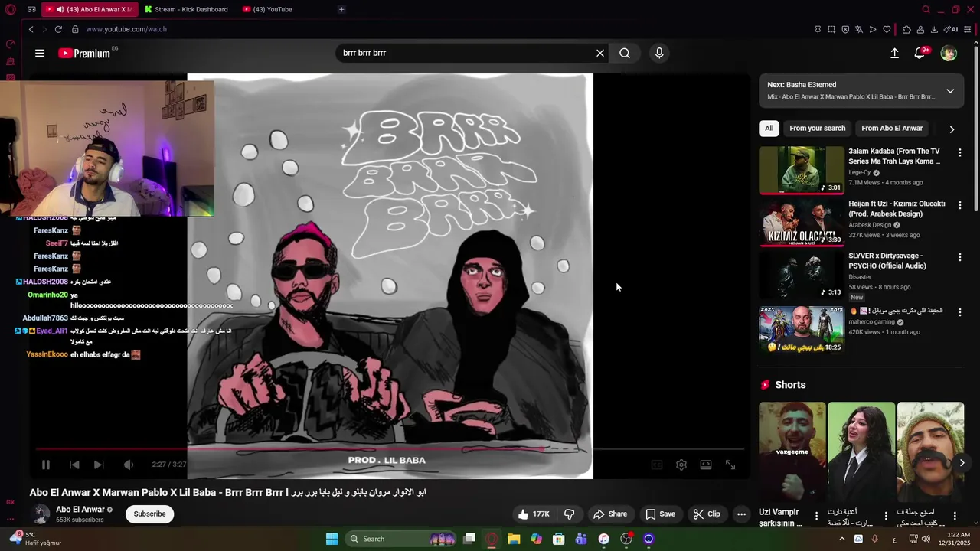Viewport: 980px width, 551px height.
Task: Go to the previous video
Action: pos(74,465)
